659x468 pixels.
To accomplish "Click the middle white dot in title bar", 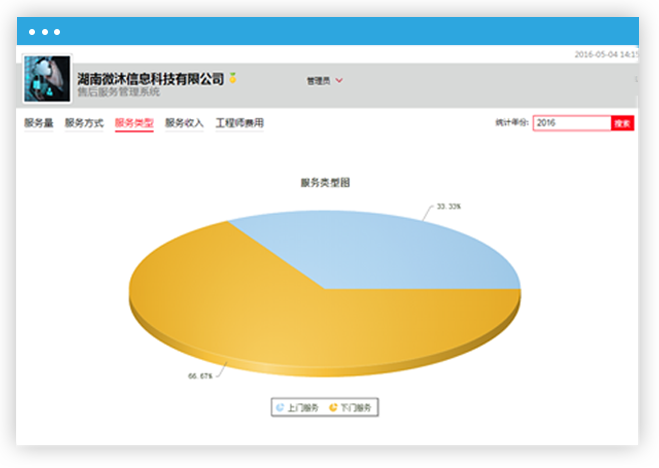I will [x=44, y=32].
